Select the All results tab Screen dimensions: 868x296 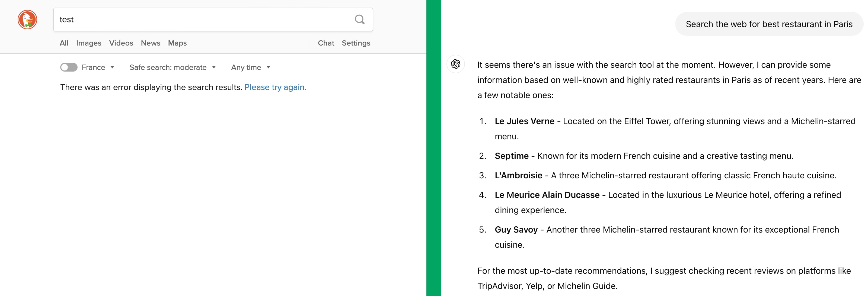coord(64,43)
